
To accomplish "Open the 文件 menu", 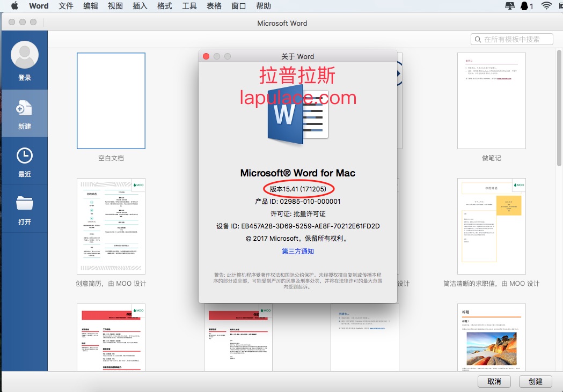I will pos(66,6).
